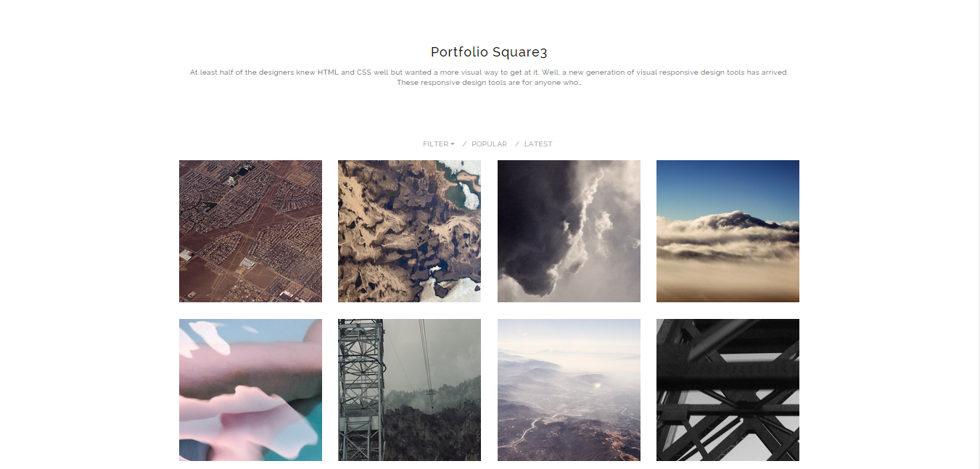Select the POPULAR sort link
980x469 pixels.
[x=489, y=144]
